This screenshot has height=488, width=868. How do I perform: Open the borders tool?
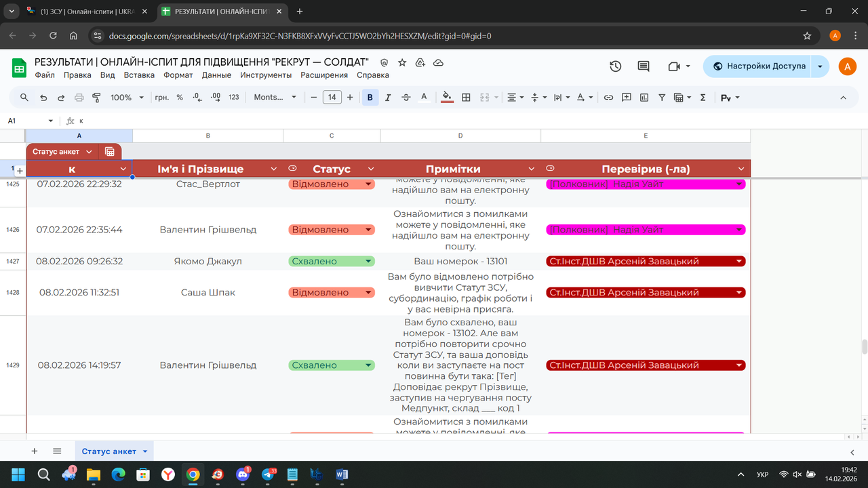click(x=466, y=98)
